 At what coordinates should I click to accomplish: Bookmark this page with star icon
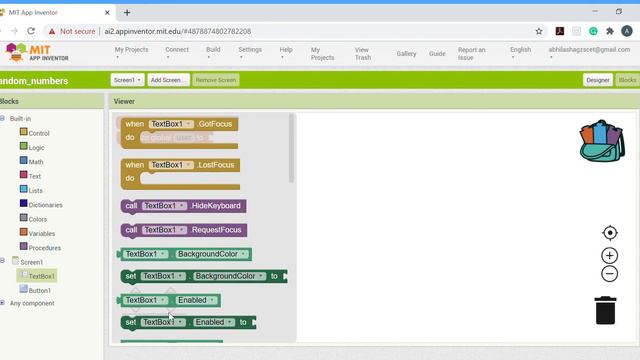pyautogui.click(x=539, y=31)
